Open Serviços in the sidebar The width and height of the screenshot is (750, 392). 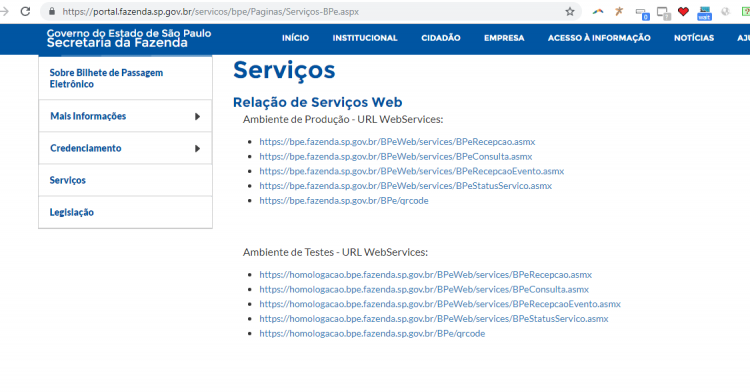click(125, 180)
